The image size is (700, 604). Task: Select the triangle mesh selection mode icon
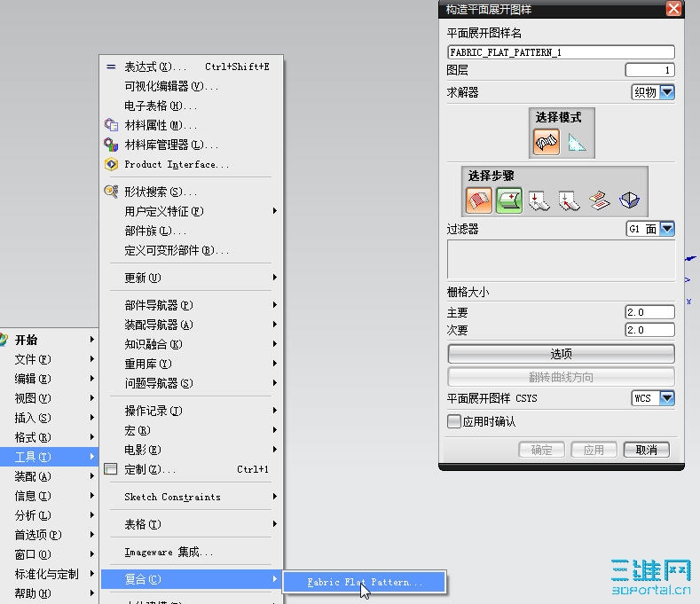pos(577,142)
